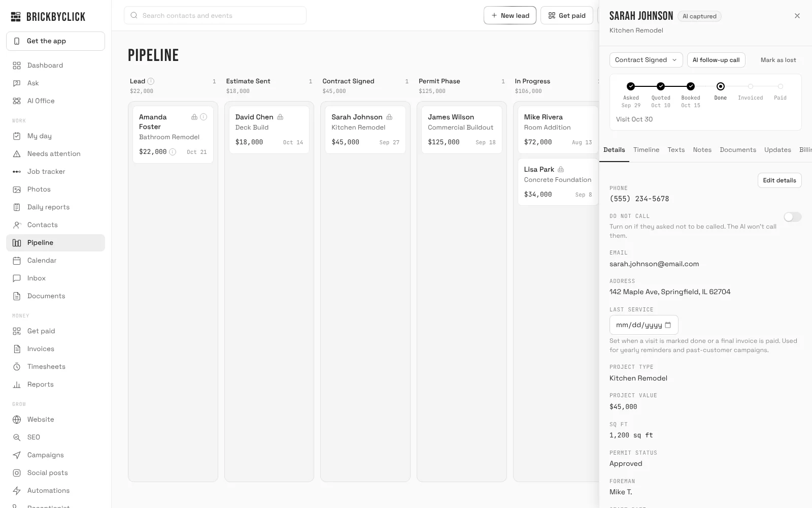Open Social posts in sidebar

55,473
